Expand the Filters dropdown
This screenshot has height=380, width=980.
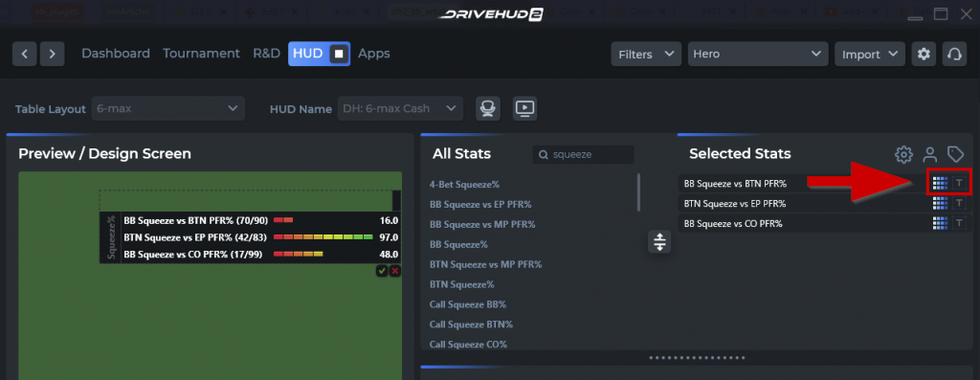coord(646,55)
